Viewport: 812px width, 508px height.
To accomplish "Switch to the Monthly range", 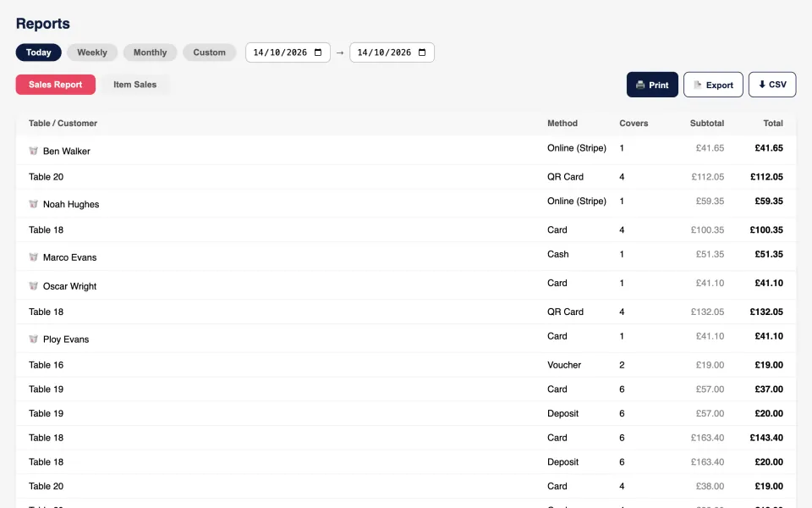I will tap(151, 52).
